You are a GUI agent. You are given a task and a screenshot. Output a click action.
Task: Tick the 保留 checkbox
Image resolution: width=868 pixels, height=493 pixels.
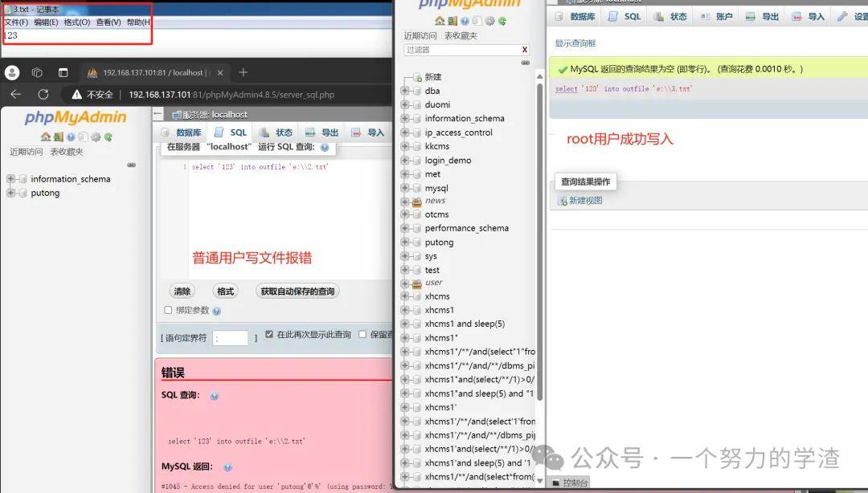click(x=362, y=334)
